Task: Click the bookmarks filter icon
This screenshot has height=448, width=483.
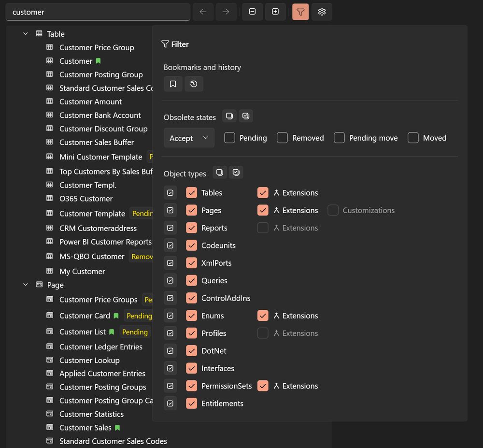Action: 173,84
